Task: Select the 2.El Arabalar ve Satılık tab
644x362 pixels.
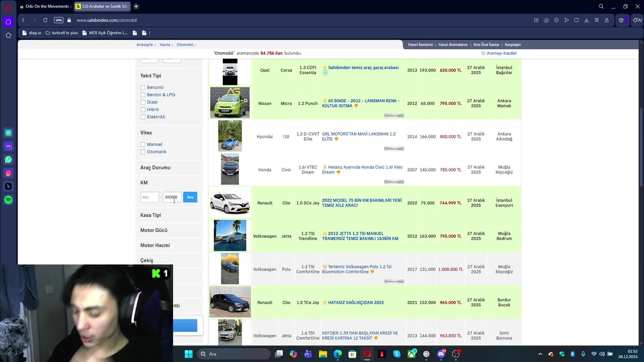Action: pyautogui.click(x=102, y=7)
